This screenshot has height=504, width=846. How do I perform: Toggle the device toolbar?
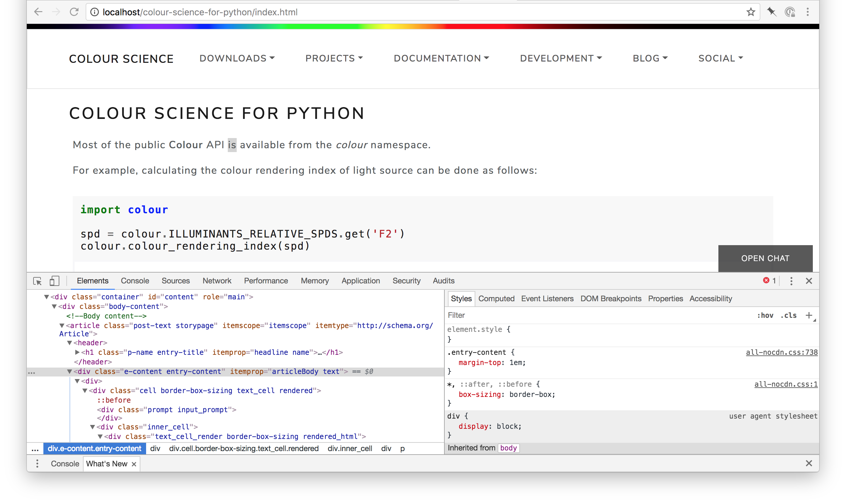click(54, 281)
